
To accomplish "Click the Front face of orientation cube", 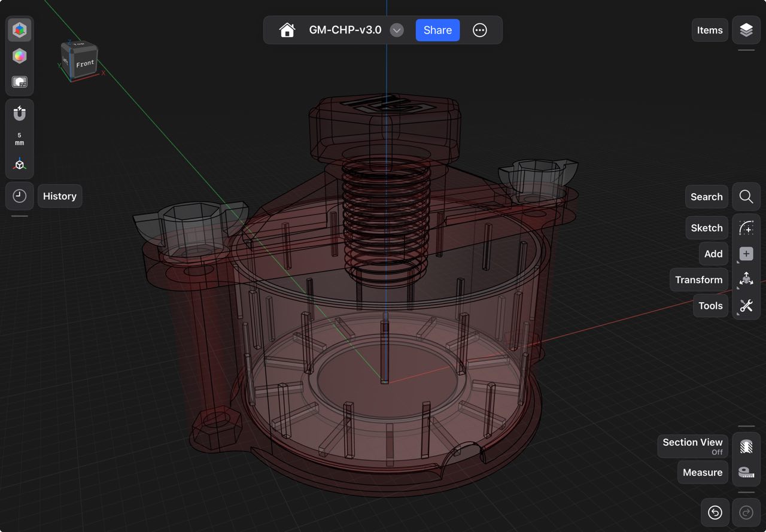I will tap(85, 64).
